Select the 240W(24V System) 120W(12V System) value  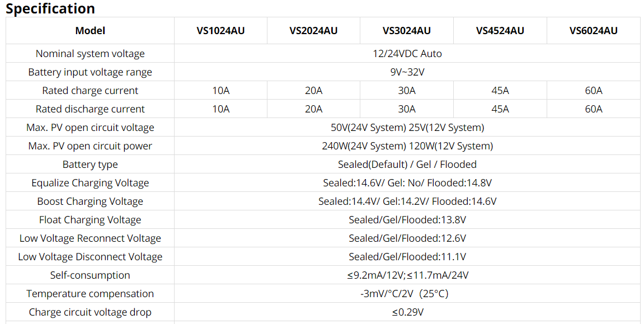[x=407, y=146]
